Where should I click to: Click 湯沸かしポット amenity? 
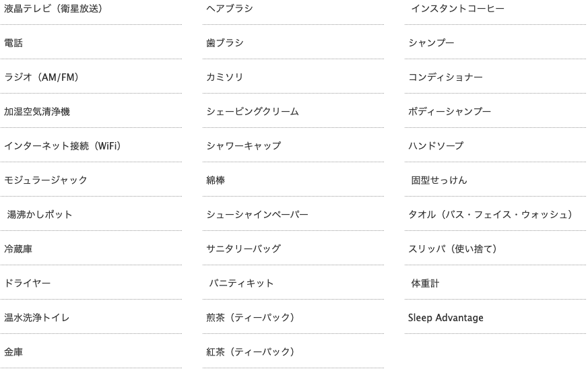(x=40, y=215)
